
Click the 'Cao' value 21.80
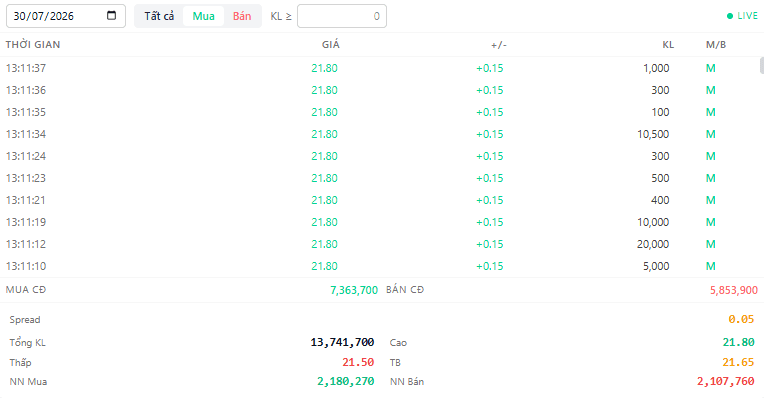[x=738, y=342]
